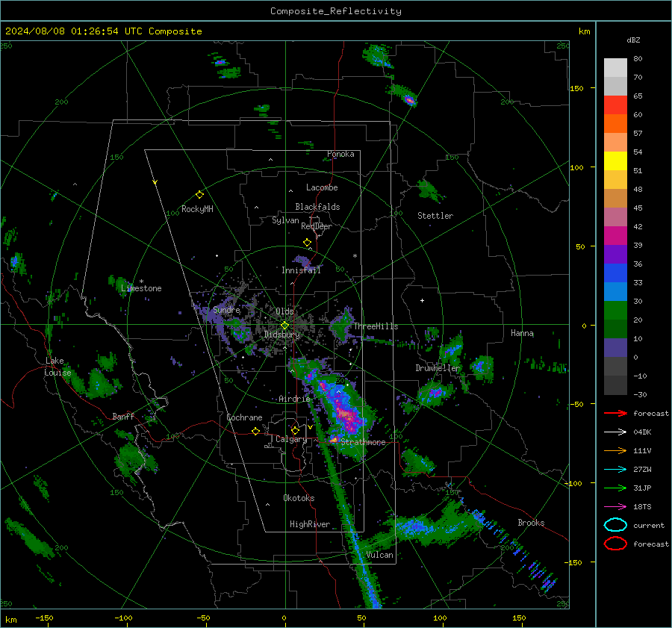Select the 80 dBZ light grey swatch

coord(615,67)
